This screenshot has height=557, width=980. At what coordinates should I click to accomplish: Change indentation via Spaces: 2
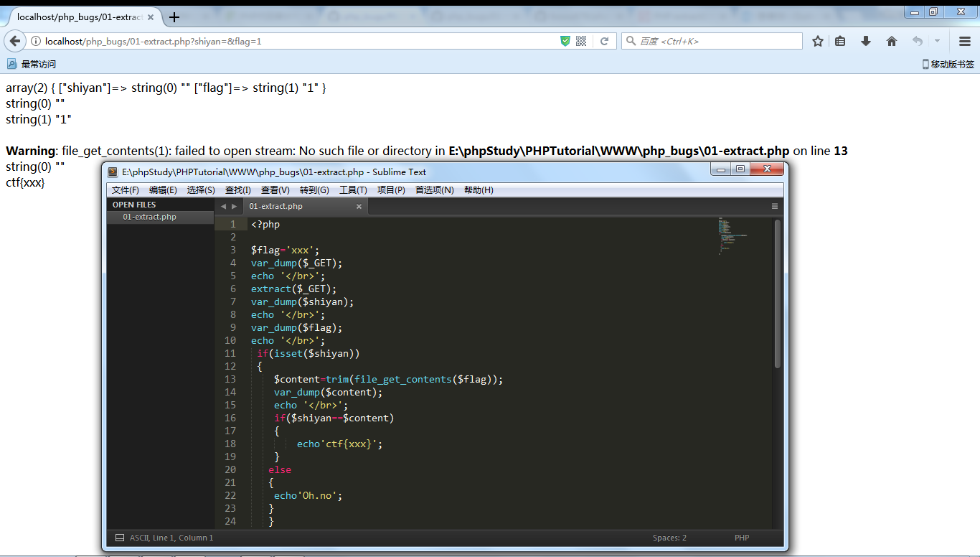(669, 538)
